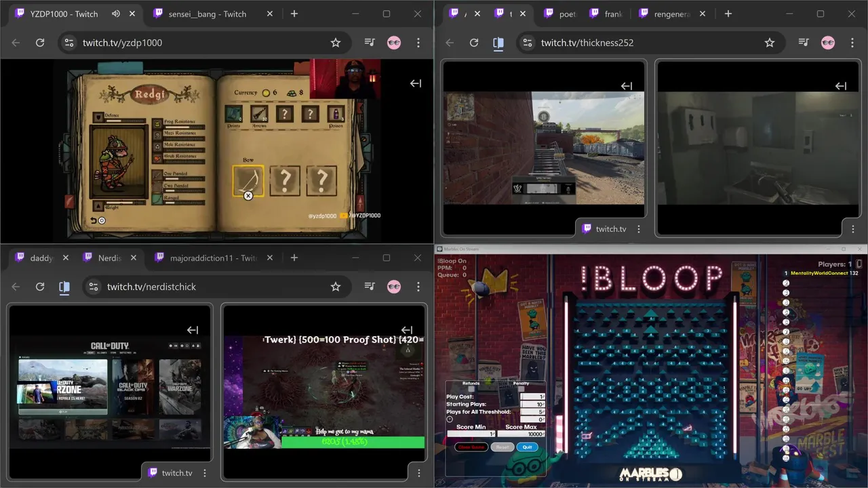Open media control in the nerdistchick window

coord(370,287)
